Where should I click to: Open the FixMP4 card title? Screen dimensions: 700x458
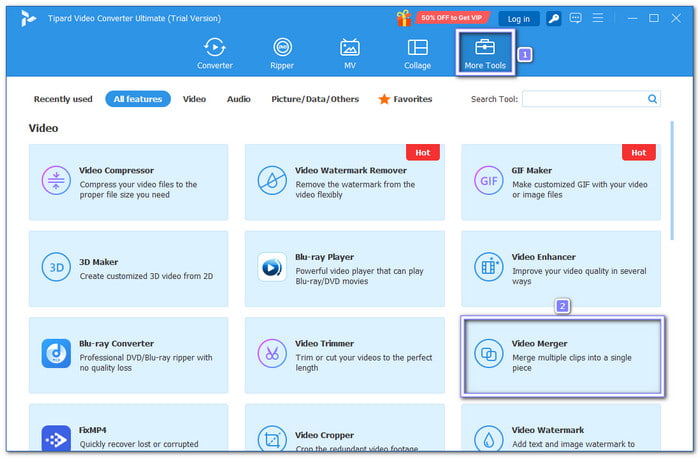pos(93,430)
